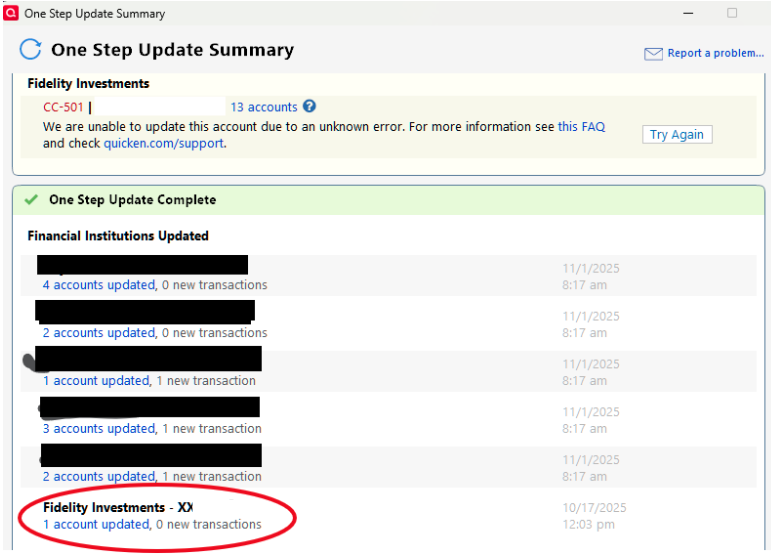The width and height of the screenshot is (771, 554).
Task: Open the 1 account updated link with 1 new transaction
Action: 96,380
